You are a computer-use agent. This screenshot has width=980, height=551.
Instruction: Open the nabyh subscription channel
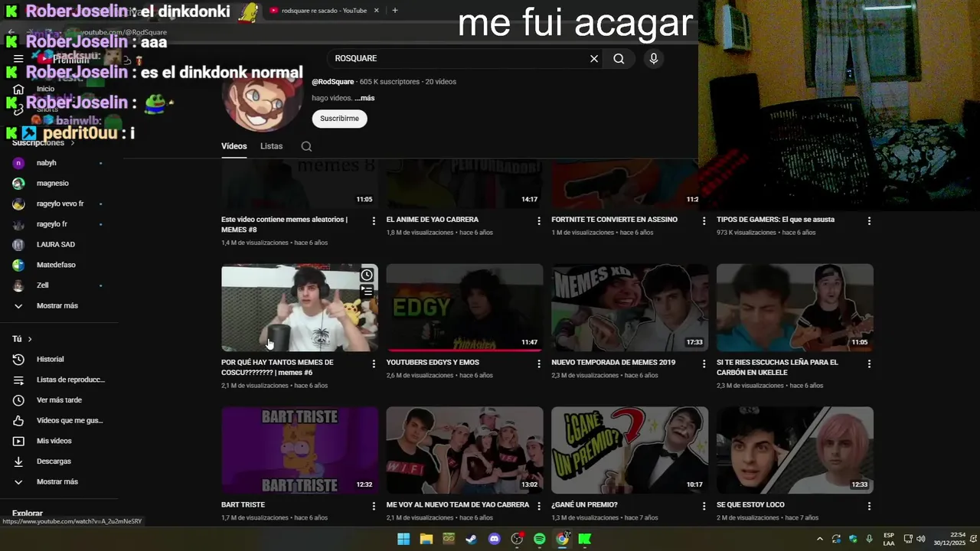click(x=58, y=163)
